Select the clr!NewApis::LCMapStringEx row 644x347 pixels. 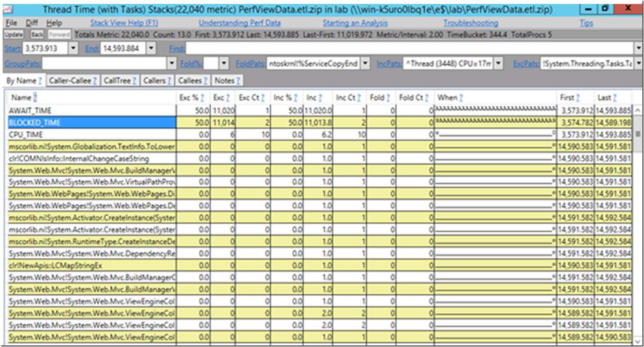click(320, 265)
